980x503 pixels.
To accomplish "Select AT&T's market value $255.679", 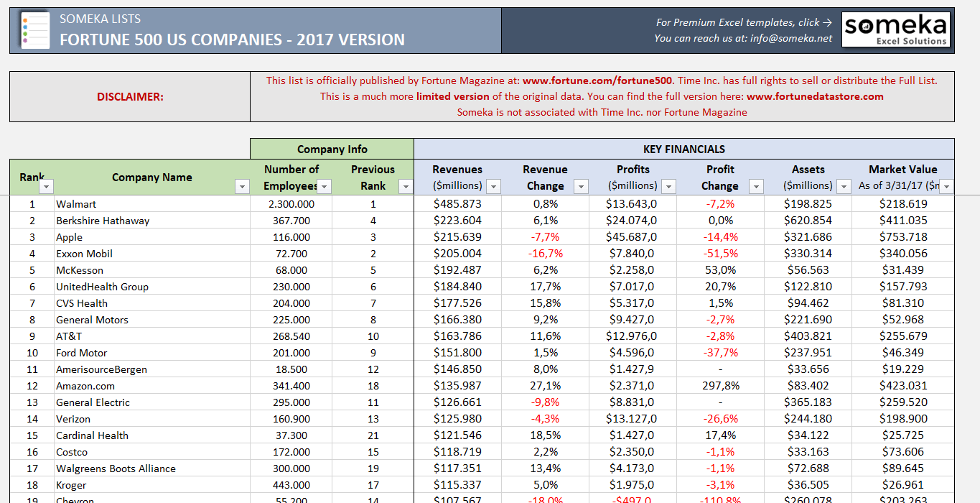I will pyautogui.click(x=903, y=336).
